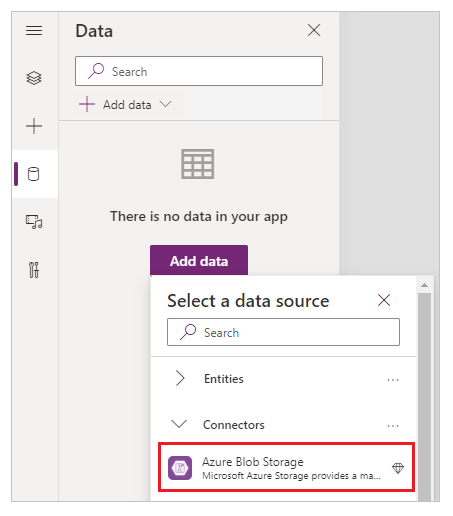Viewport: 453px width, 516px height.
Task: Open more options for Connectors
Action: pos(393,426)
